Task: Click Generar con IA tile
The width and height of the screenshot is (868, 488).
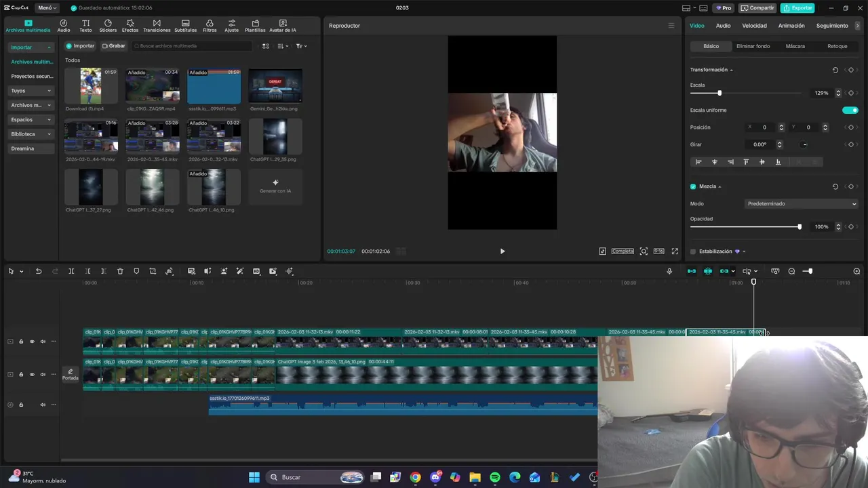Action: (275, 186)
